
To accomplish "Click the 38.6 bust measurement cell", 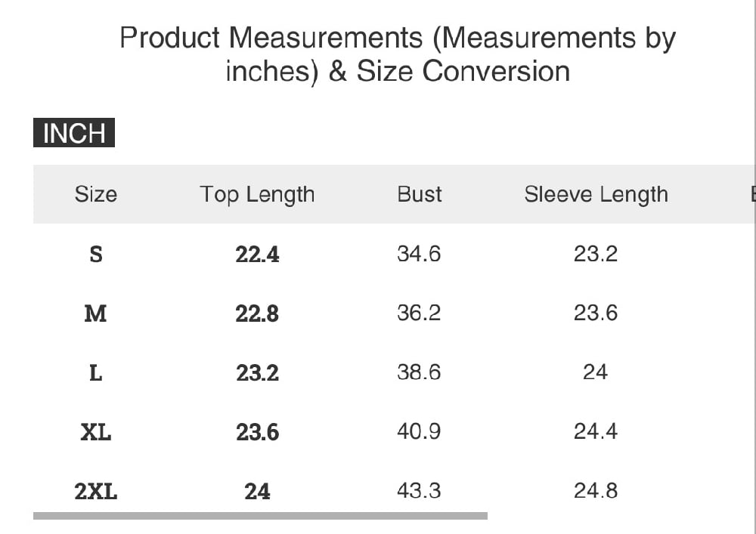I will pos(419,372).
